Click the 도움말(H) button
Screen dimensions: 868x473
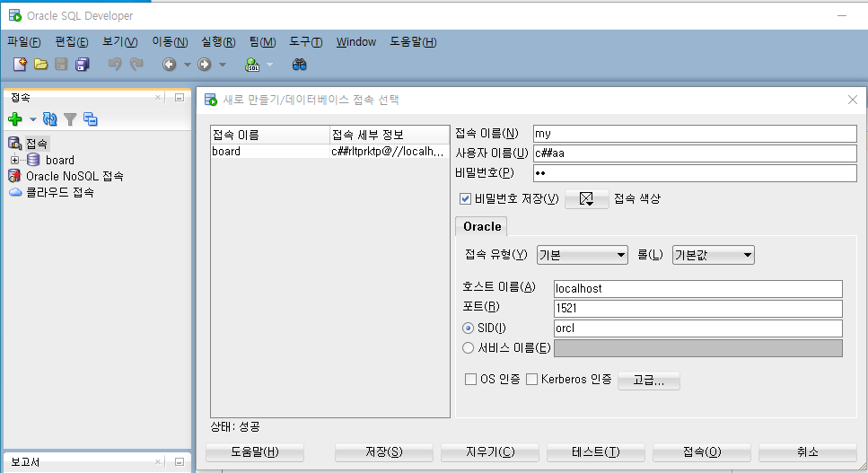tap(255, 452)
